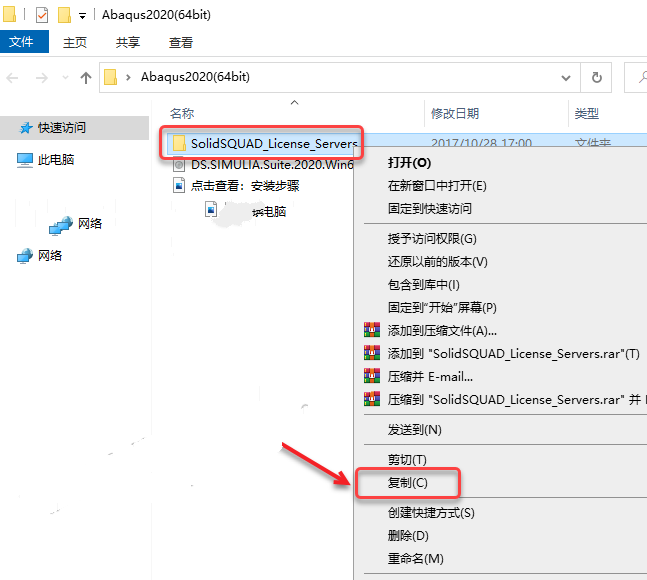Select 此电脑 in navigation pane

pos(56,160)
